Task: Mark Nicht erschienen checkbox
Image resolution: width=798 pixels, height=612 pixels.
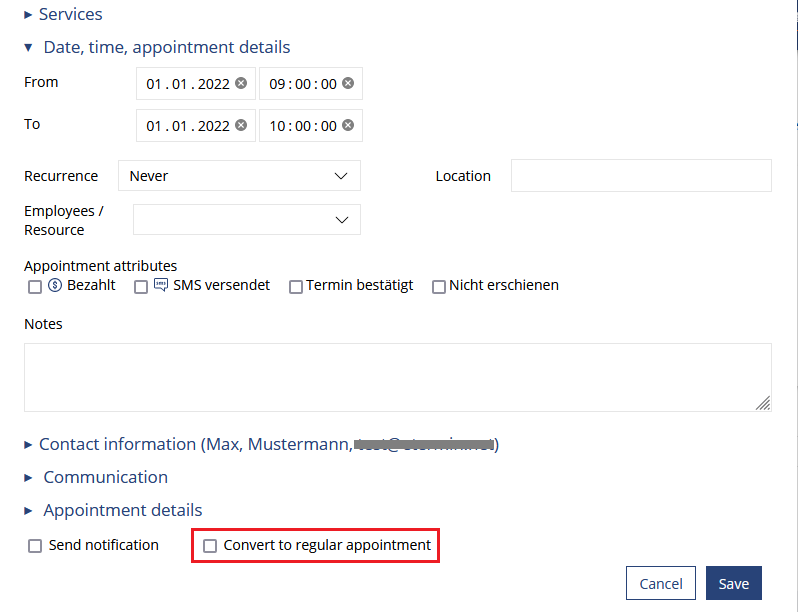Action: click(439, 287)
